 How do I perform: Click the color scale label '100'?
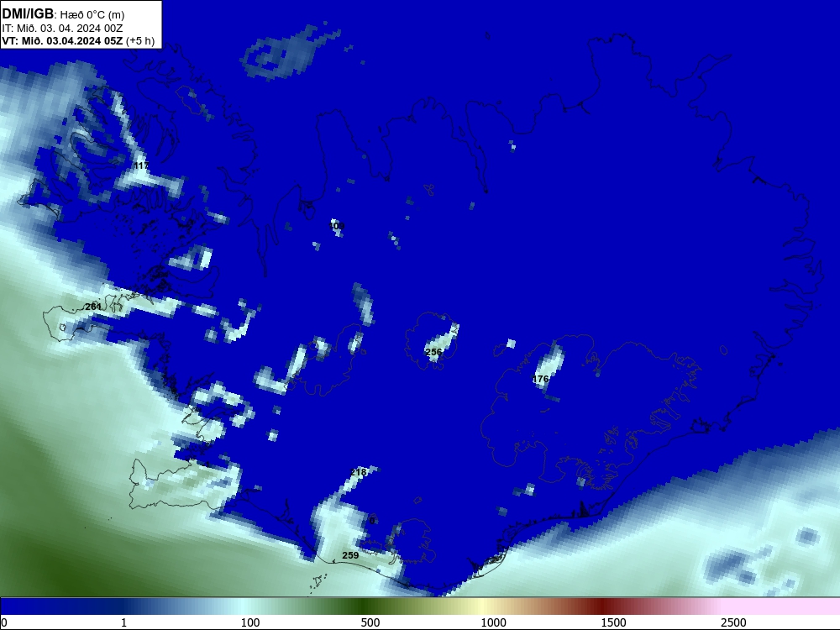click(250, 622)
